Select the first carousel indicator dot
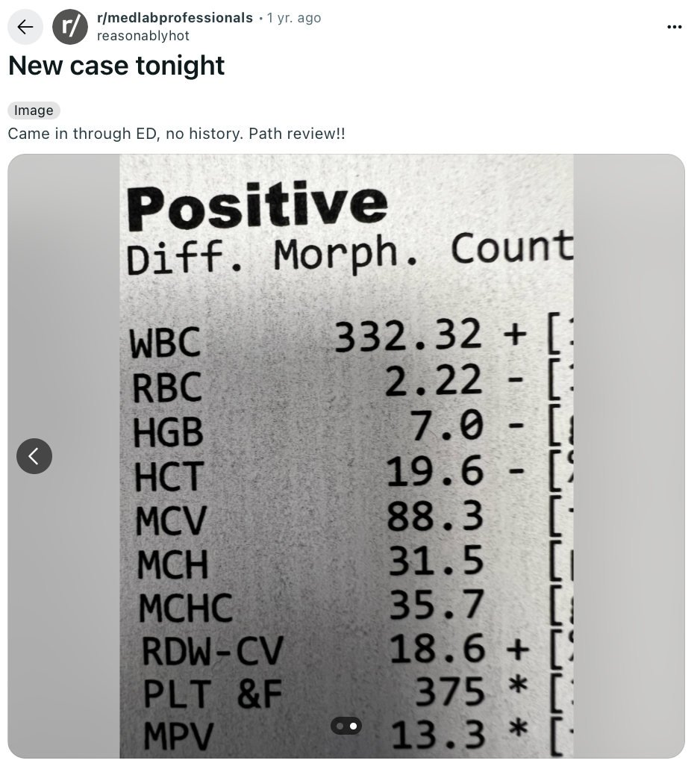Image resolution: width=700 pixels, height=775 pixels. pyautogui.click(x=340, y=726)
